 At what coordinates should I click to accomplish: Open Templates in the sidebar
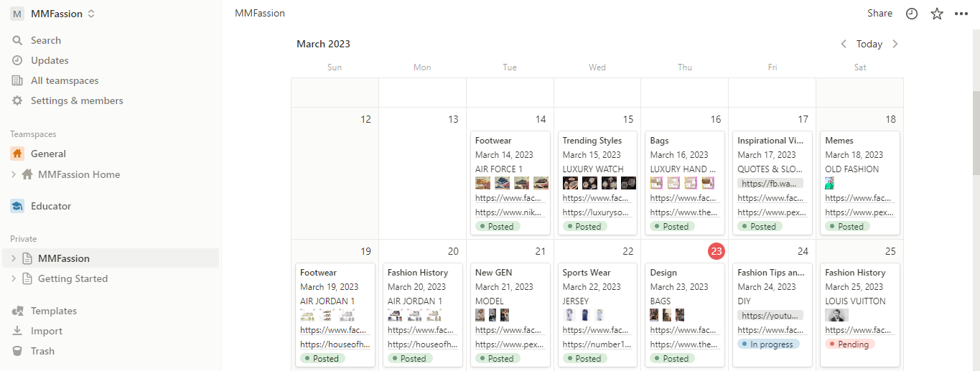click(53, 311)
